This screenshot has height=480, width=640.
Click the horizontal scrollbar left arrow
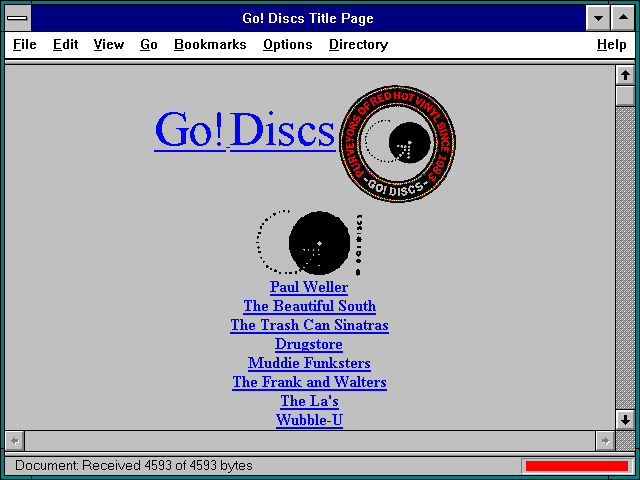[15, 441]
